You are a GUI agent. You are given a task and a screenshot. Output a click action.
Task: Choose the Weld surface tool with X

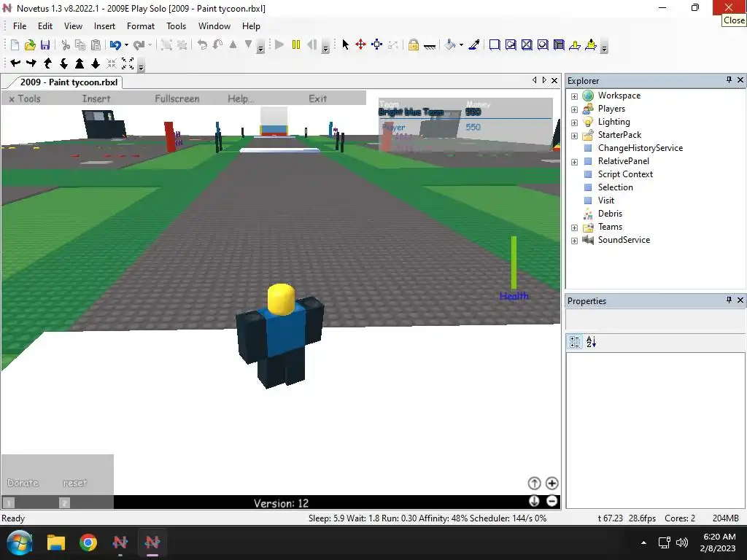point(527,44)
